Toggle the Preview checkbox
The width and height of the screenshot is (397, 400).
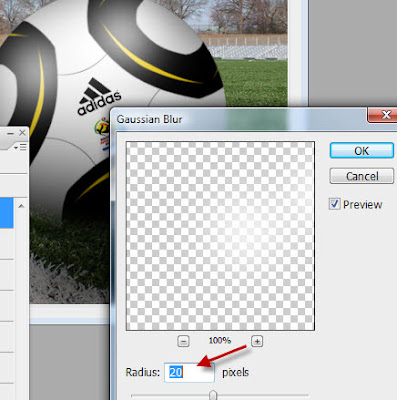[x=334, y=204]
